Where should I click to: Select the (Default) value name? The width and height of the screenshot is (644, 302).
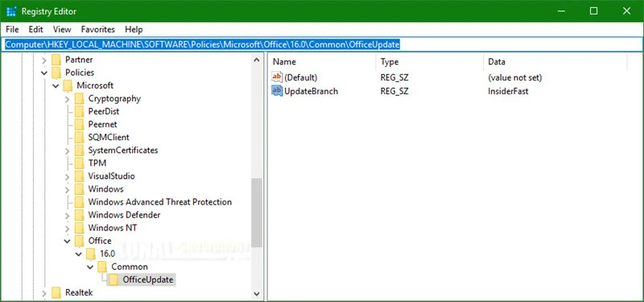(300, 77)
